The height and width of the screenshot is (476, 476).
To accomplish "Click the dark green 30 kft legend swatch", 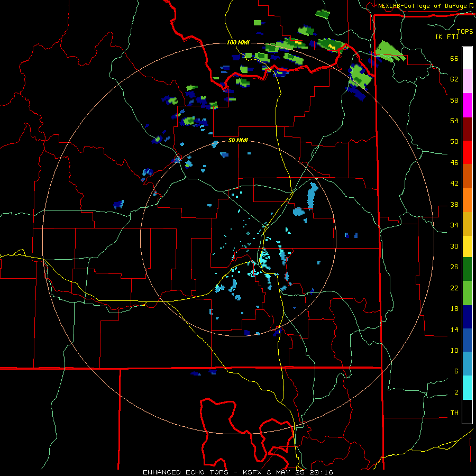I will [467, 269].
